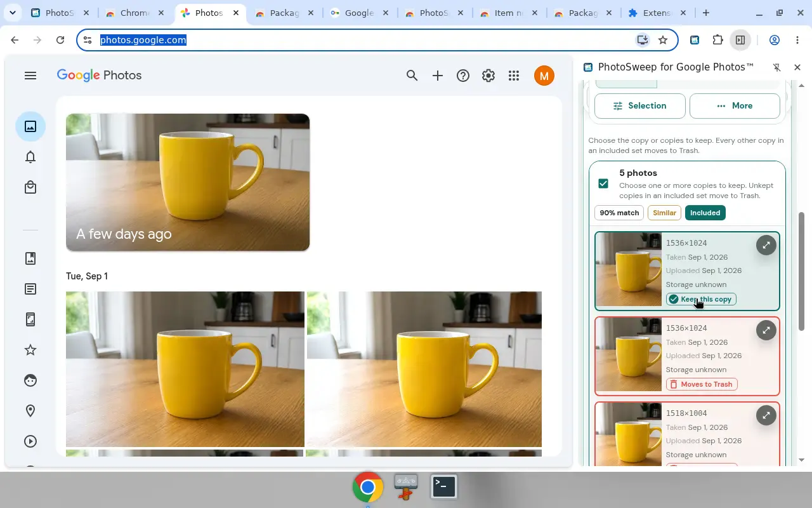812x508 pixels.
Task: Click the Tue, Sep 1 date heading
Action: point(87,276)
